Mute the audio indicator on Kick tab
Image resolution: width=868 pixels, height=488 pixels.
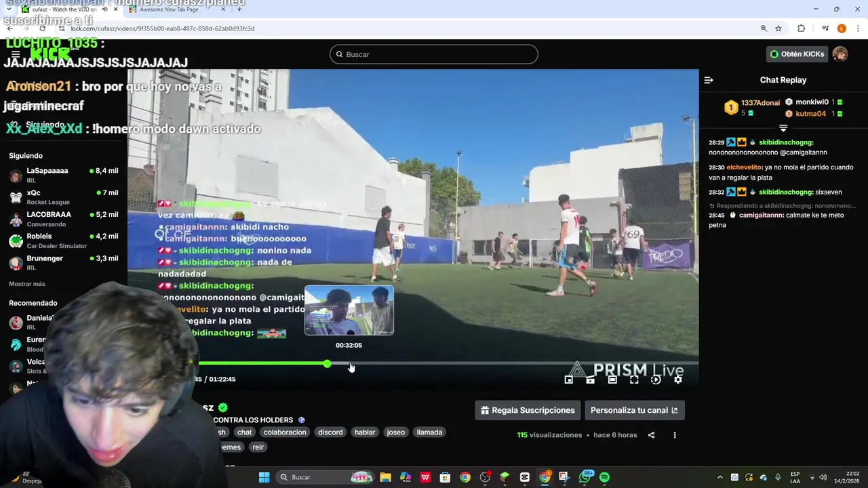coord(104,9)
